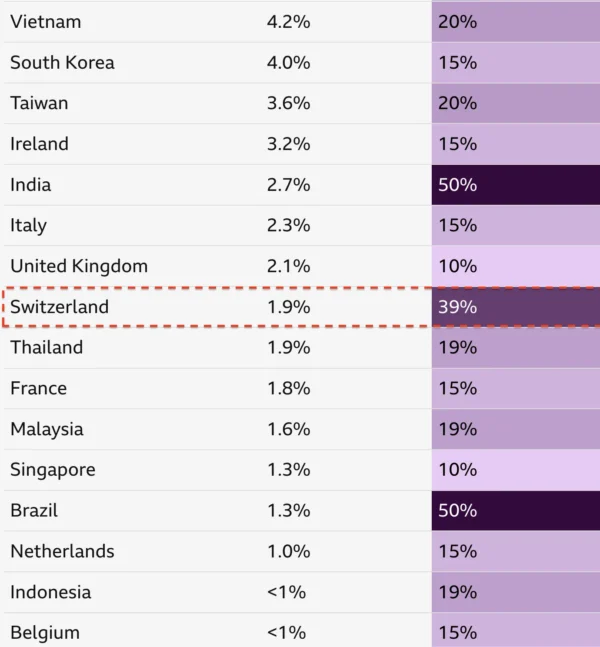Screen dimensions: 600x647
Task: Click the Ireland country name
Action: tap(39, 144)
